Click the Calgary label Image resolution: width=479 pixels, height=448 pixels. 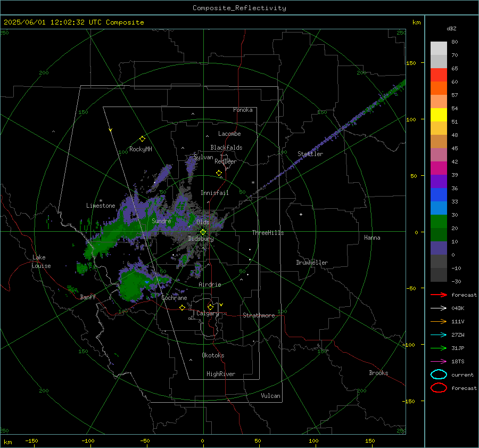click(x=208, y=313)
